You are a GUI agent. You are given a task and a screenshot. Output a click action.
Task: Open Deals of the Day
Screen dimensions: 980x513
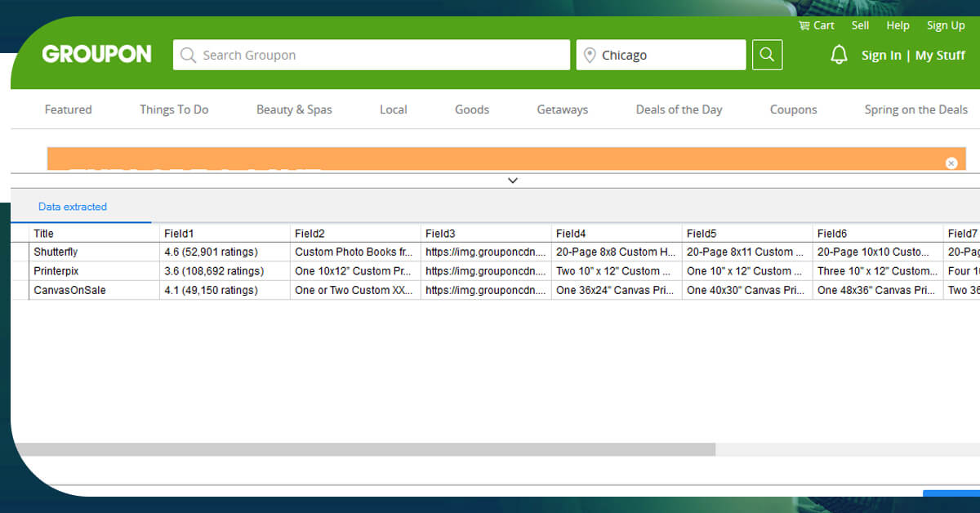click(x=679, y=109)
